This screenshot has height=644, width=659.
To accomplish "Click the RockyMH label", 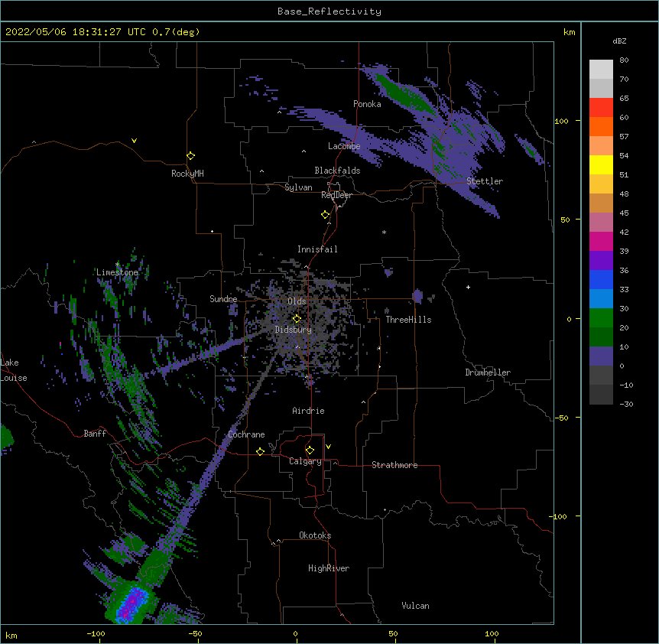I will pyautogui.click(x=187, y=174).
